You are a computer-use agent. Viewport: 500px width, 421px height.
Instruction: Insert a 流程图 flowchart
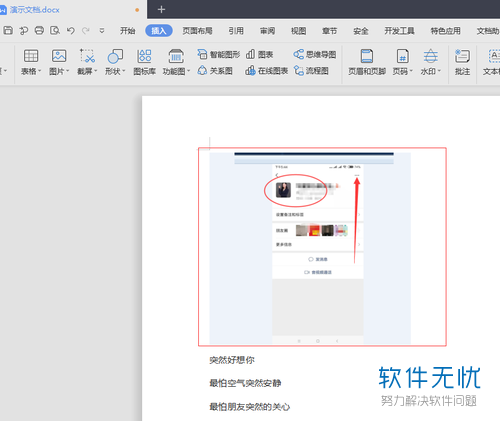pyautogui.click(x=311, y=71)
